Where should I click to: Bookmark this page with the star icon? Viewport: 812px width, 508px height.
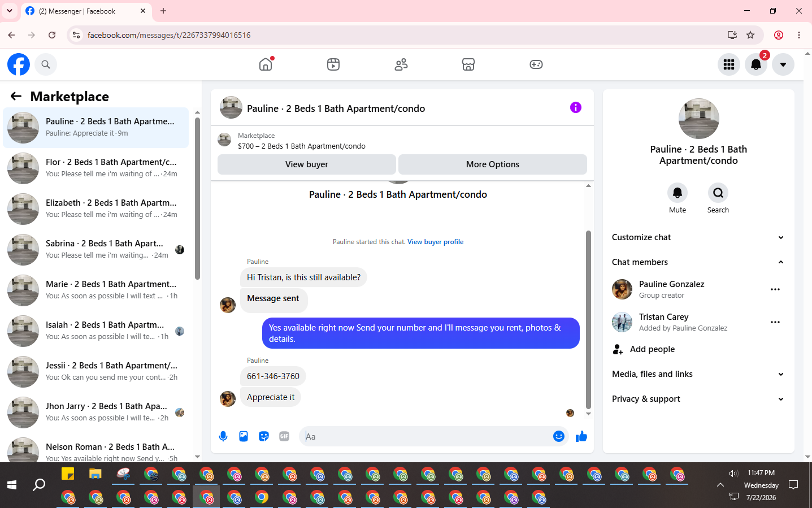click(x=750, y=35)
